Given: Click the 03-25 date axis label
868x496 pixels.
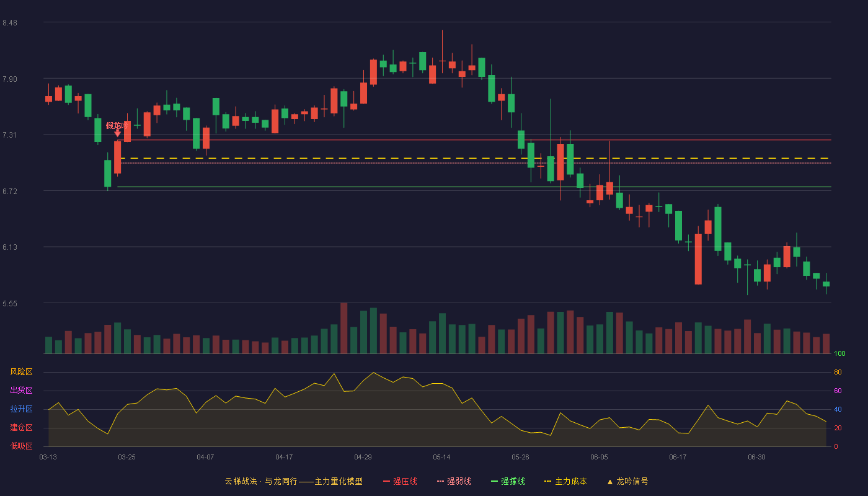Looking at the screenshot, I should 126,457.
